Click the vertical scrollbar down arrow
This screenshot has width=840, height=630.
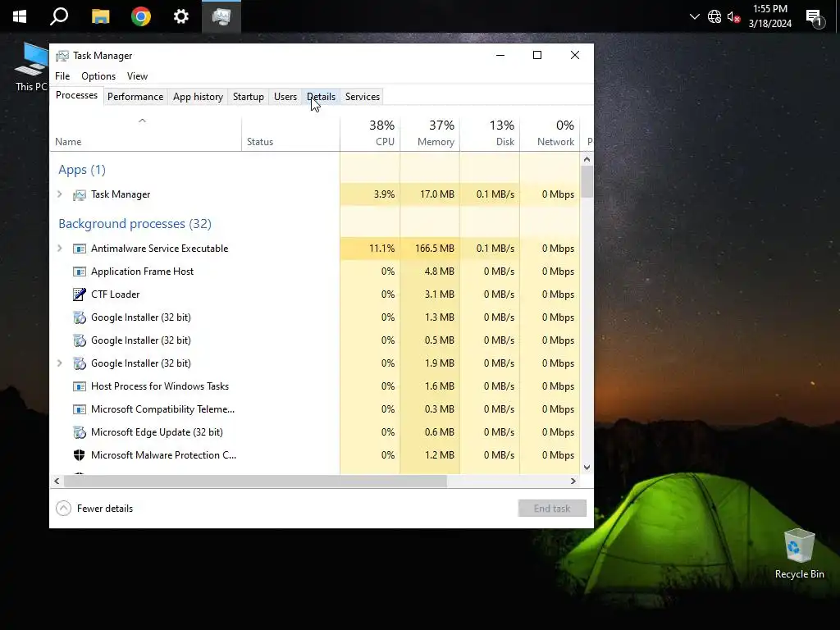[x=587, y=467]
